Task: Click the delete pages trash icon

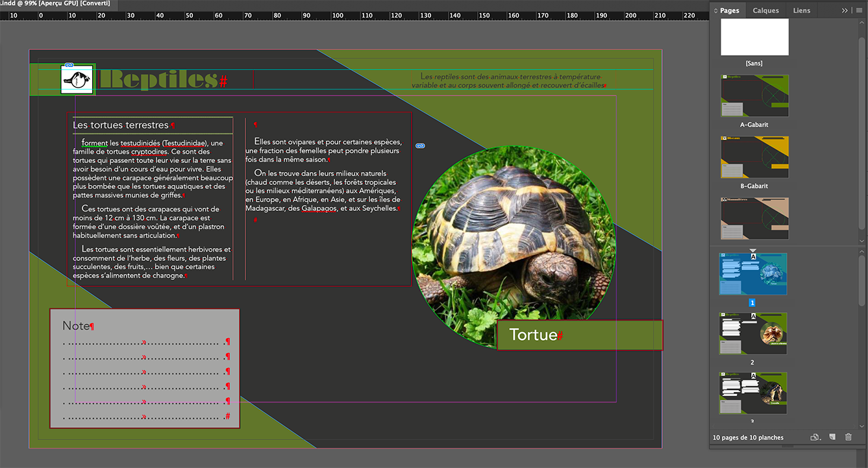Action: (x=848, y=437)
